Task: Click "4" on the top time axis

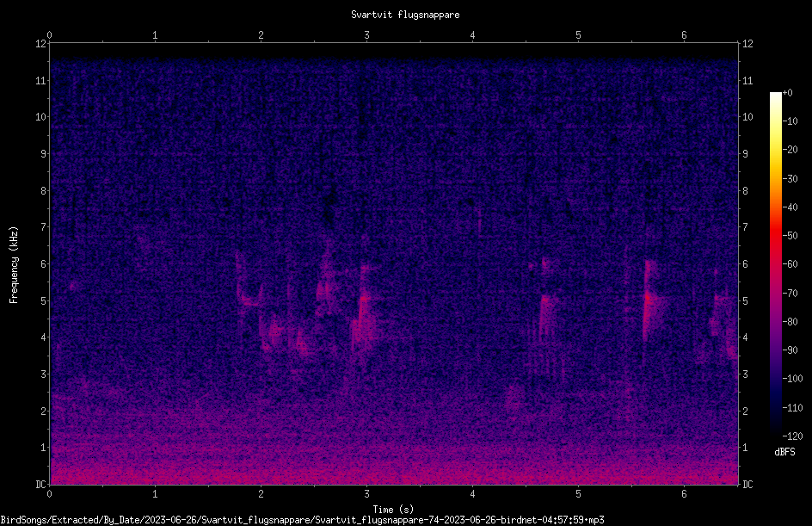Action: 472,35
